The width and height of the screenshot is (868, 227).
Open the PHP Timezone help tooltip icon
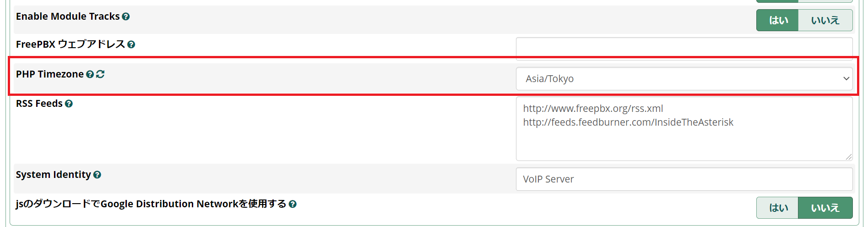pyautogui.click(x=90, y=74)
